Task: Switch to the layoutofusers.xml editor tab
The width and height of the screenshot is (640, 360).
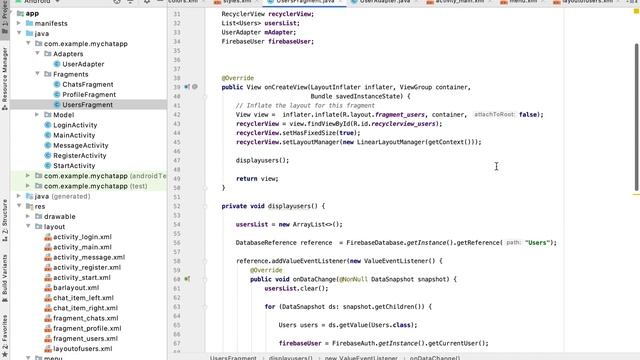Action: [x=587, y=2]
